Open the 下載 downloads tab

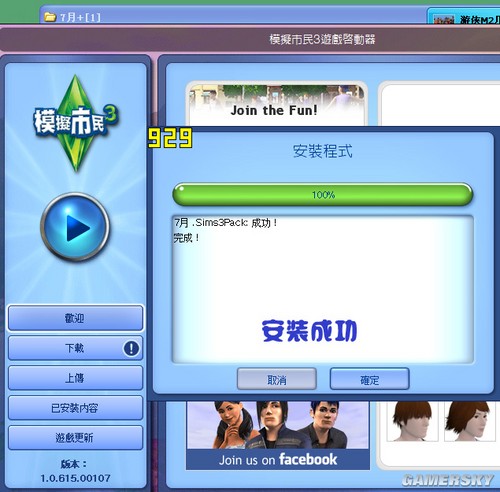pyautogui.click(x=75, y=348)
